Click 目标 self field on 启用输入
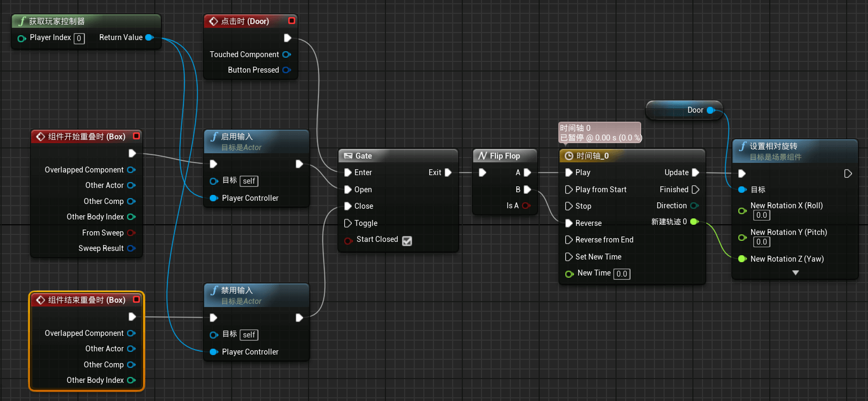The width and height of the screenshot is (868, 401). point(249,181)
